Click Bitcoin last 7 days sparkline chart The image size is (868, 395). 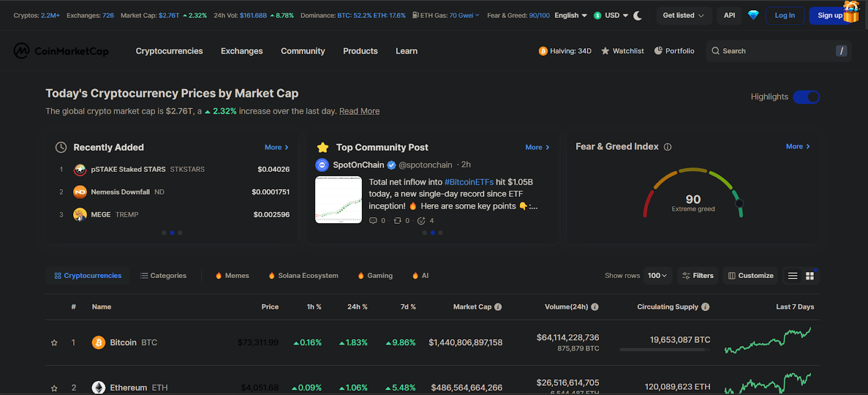click(768, 341)
